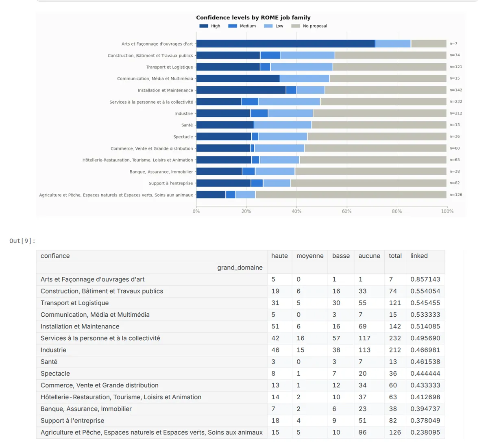Click chart label 'Services à la personne et à la collectivité'
Viewport: 488px width, 448px height.
coord(151,102)
